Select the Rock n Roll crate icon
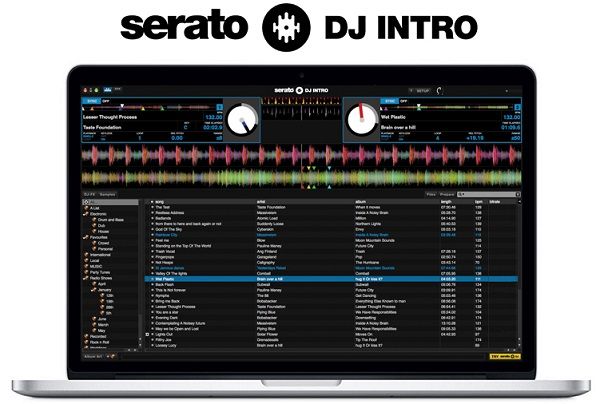This screenshot has width=600, height=404. tap(86, 342)
